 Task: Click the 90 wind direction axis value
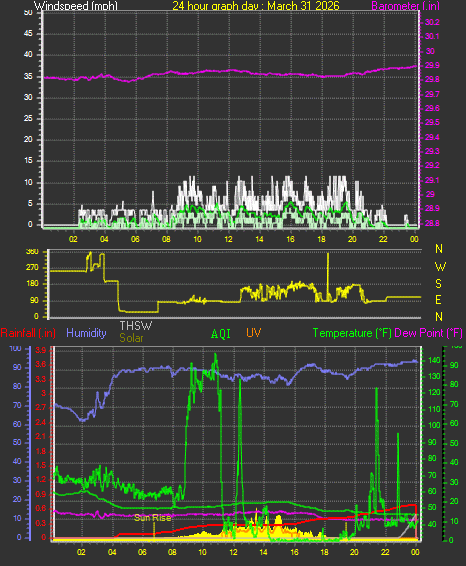pos(34,300)
